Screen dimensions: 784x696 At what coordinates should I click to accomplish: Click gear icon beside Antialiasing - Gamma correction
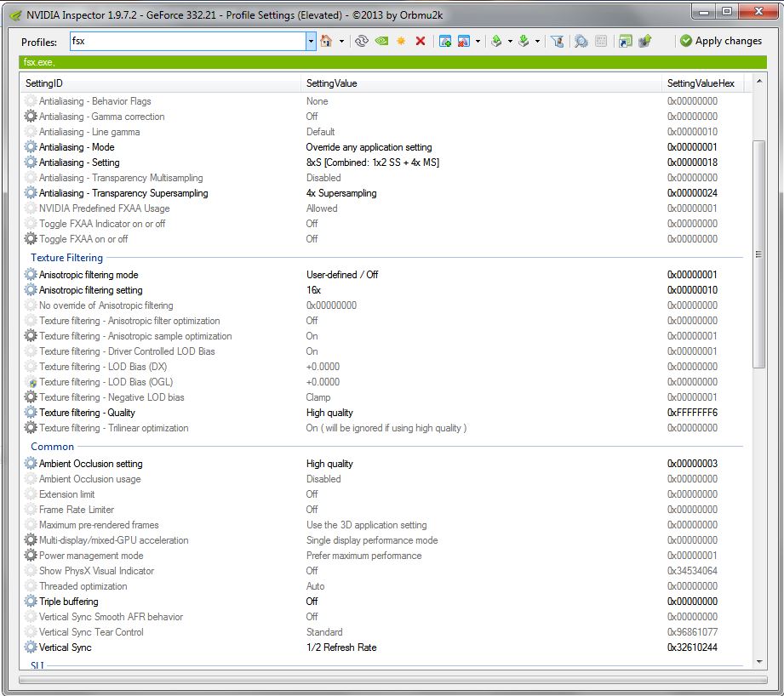tap(31, 117)
